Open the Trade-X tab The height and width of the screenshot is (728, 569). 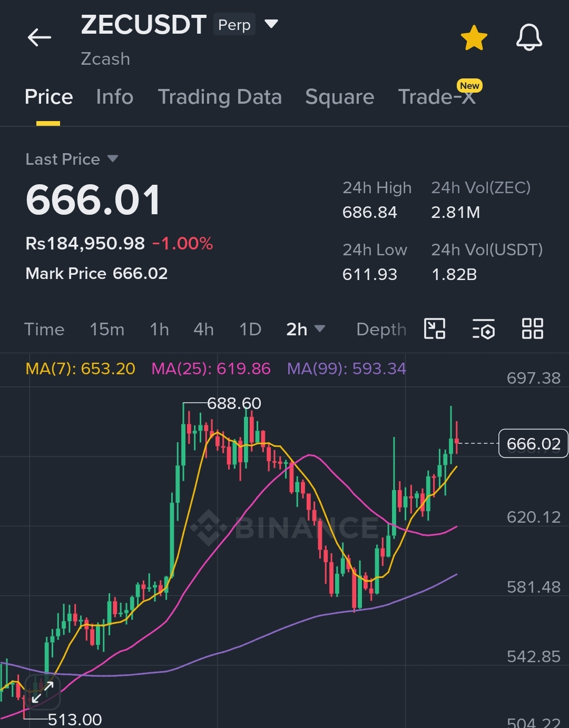pos(437,97)
